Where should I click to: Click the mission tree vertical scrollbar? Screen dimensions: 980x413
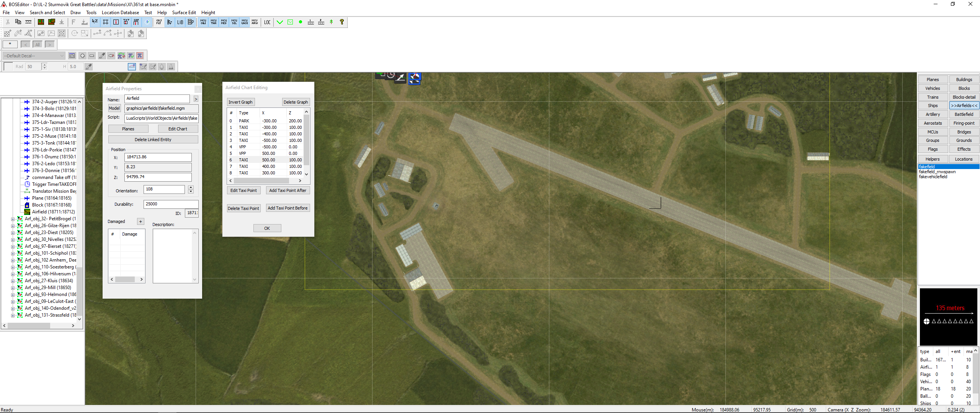point(80,210)
